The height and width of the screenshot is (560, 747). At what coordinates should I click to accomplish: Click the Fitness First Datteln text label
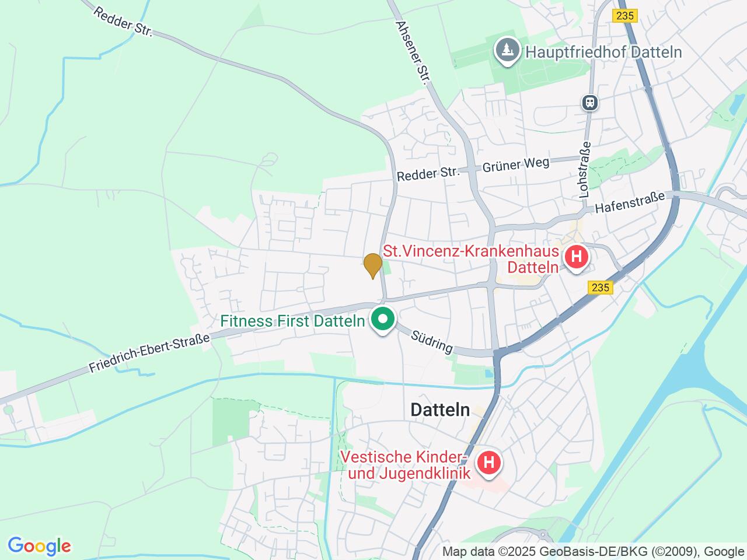(293, 321)
